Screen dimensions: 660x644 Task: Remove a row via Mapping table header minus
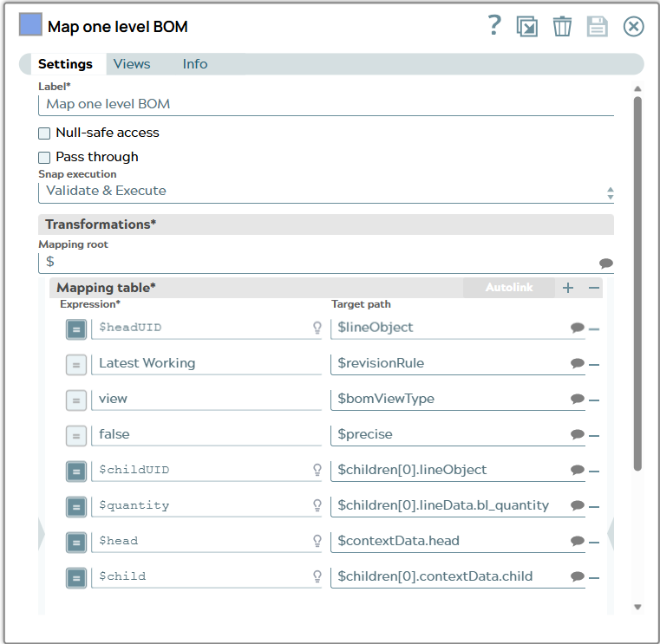pyautogui.click(x=594, y=288)
